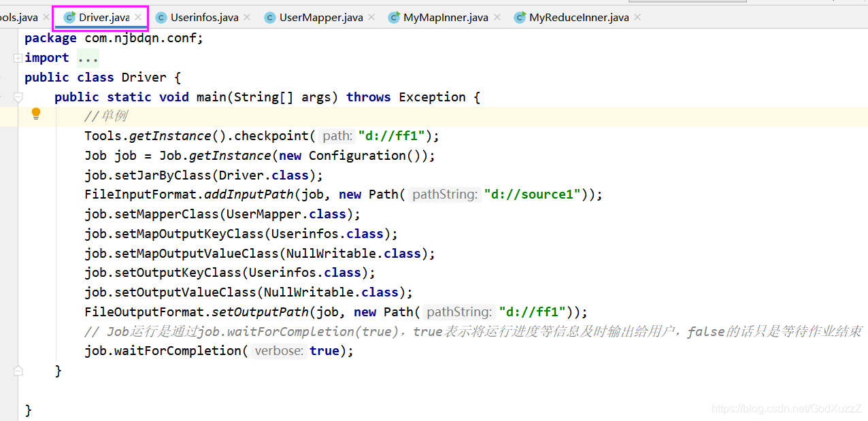The height and width of the screenshot is (421, 868).
Task: Close the MyReduceInner.java tab
Action: click(637, 17)
